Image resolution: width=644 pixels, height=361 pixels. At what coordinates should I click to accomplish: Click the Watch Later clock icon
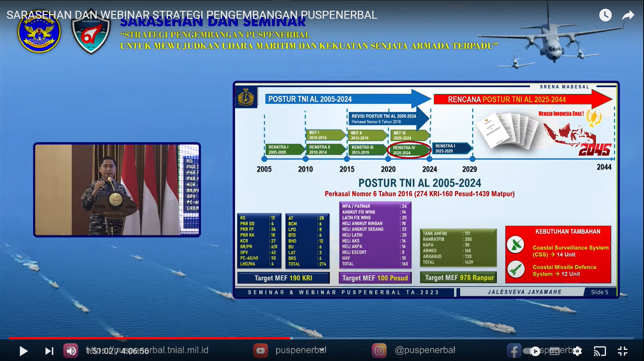tap(605, 15)
